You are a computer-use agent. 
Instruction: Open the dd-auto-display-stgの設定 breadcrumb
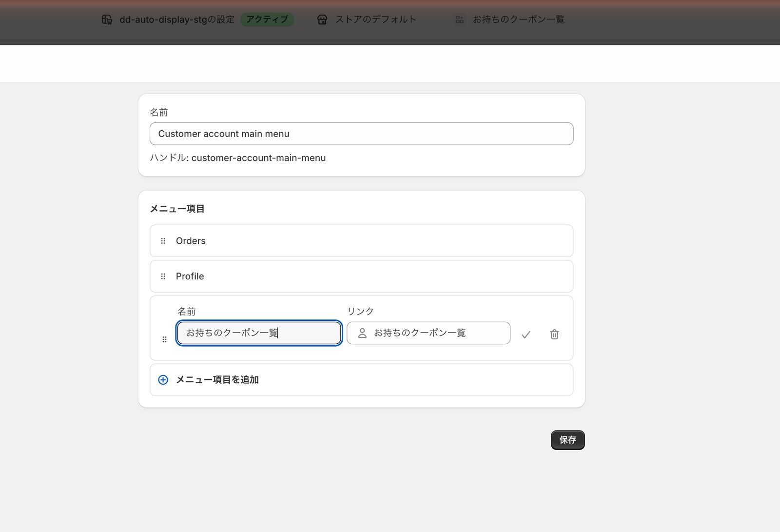(177, 20)
